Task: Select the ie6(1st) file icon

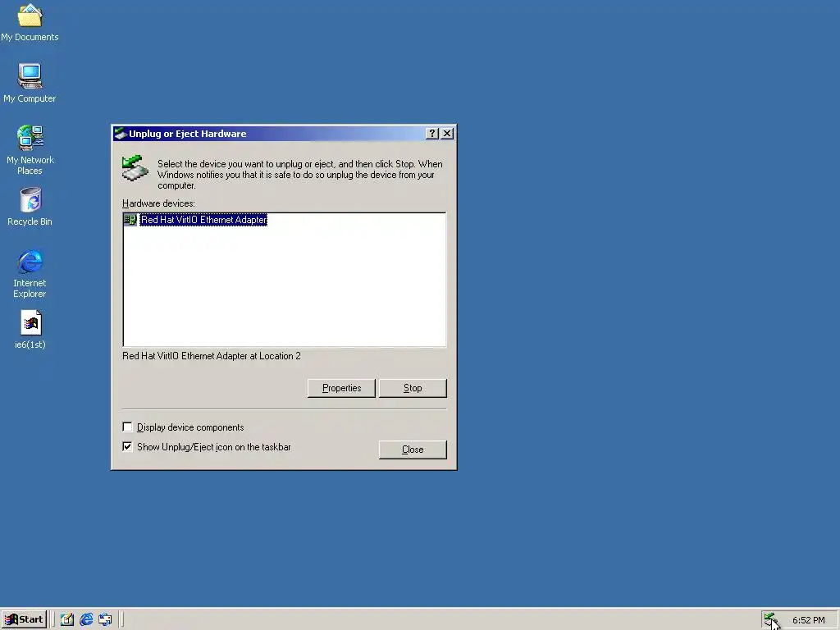Action: [x=30, y=330]
